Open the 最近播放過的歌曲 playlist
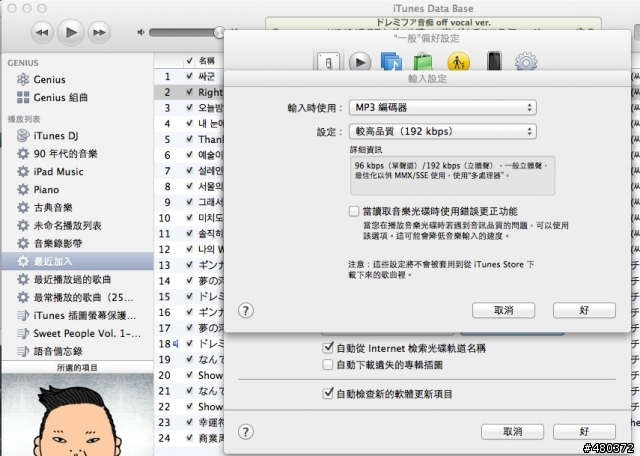 (78, 279)
